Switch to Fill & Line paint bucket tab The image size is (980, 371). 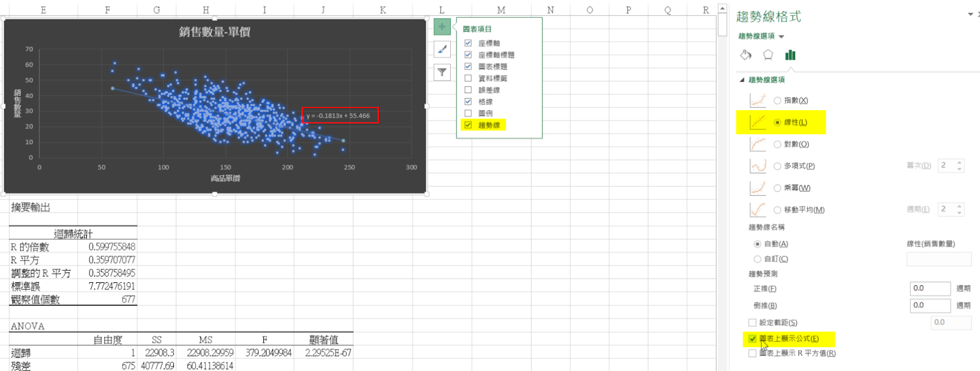tap(745, 55)
